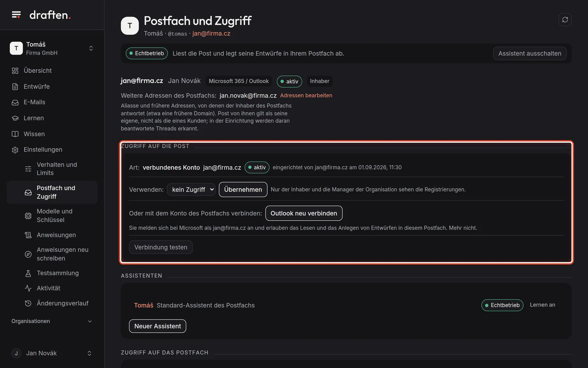Open Übersicht dashboard icon in sidebar

click(15, 71)
